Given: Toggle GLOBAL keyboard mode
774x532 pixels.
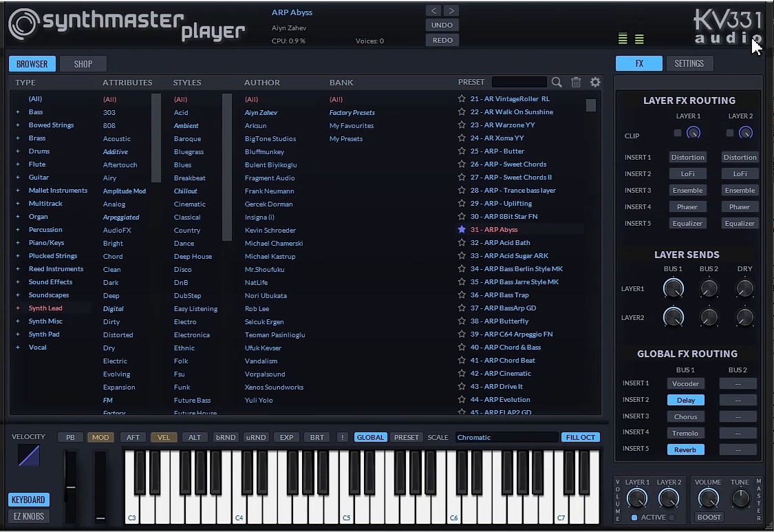Looking at the screenshot, I should 370,436.
